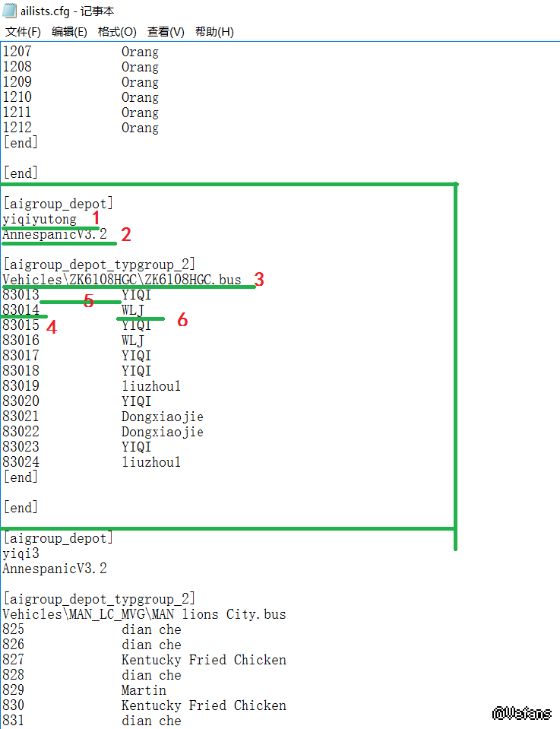The height and width of the screenshot is (729, 560).
Task: Click Martin in row 829
Action: coord(144,690)
